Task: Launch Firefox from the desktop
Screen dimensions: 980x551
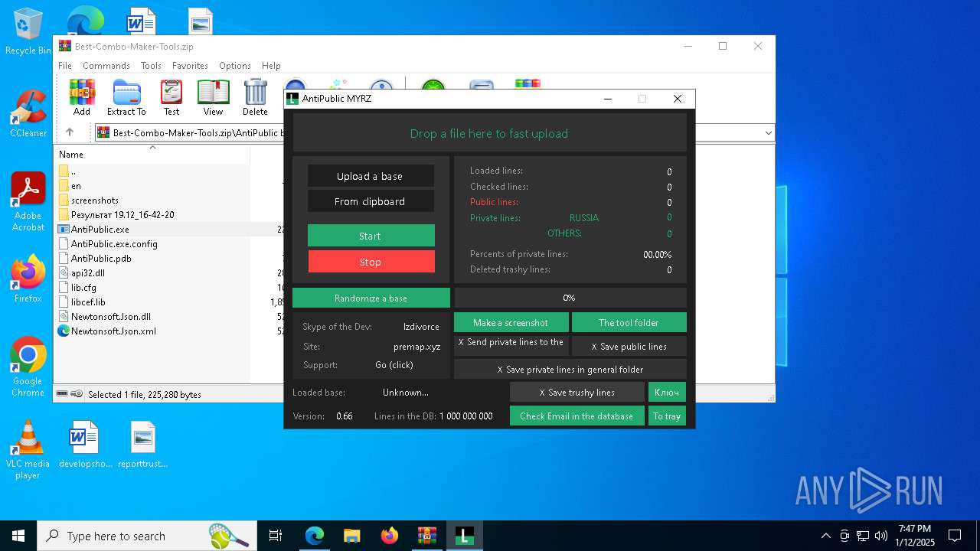Action: (x=28, y=279)
